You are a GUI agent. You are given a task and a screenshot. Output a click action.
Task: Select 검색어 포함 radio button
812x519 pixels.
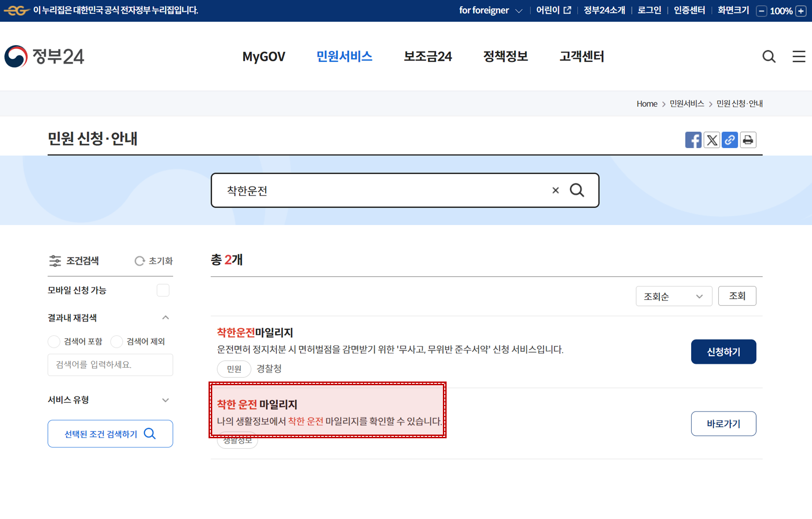coord(54,341)
